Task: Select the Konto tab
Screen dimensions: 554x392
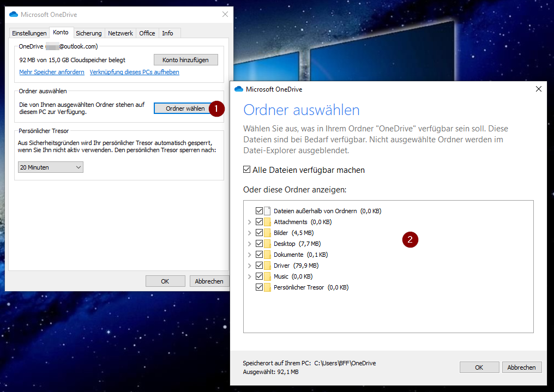Action: click(61, 32)
